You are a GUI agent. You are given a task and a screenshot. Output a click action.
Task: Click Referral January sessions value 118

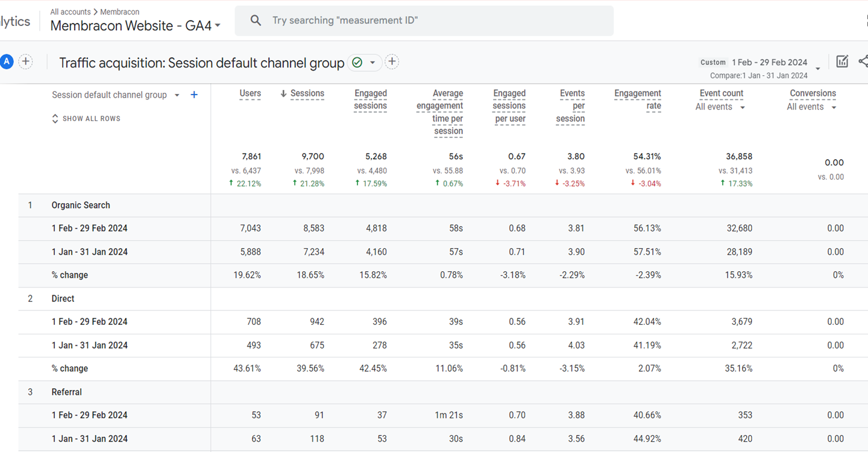pyautogui.click(x=317, y=439)
